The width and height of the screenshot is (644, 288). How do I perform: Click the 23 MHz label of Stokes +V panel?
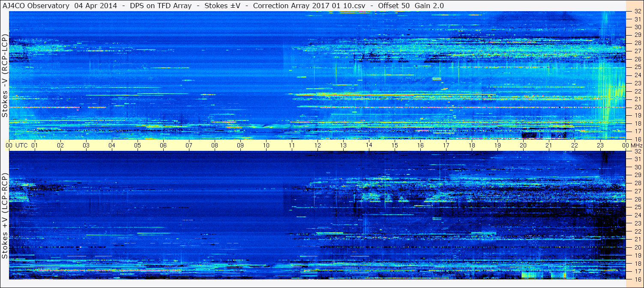pos(637,223)
